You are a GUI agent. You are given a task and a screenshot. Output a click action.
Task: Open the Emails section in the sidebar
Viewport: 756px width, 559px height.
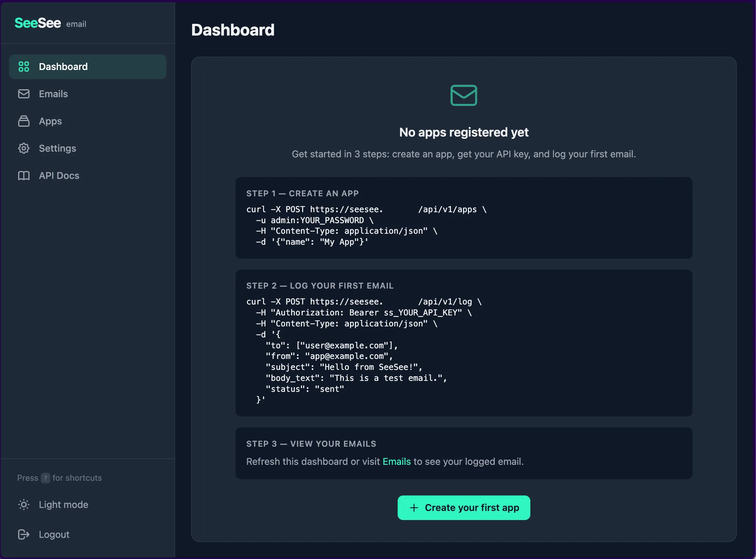tap(53, 94)
